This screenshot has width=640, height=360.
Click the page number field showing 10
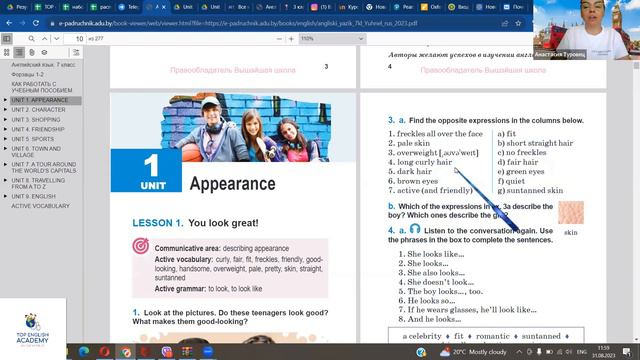75,39
